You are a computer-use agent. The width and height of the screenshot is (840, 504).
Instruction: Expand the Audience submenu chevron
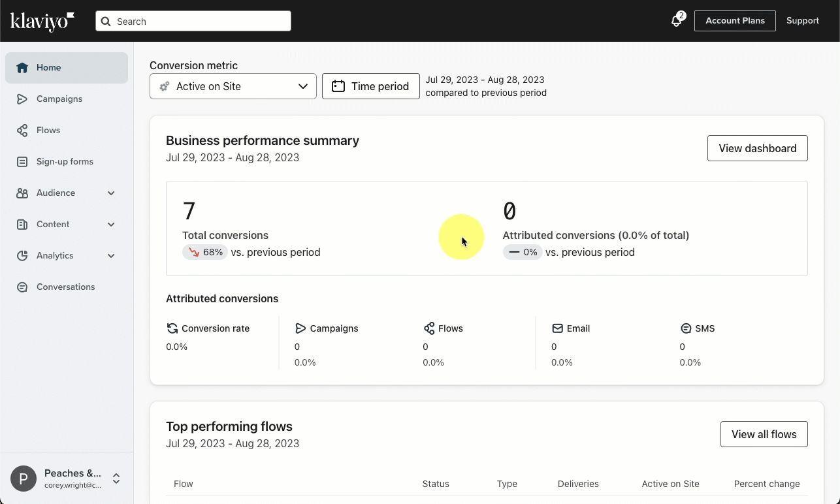coord(111,193)
